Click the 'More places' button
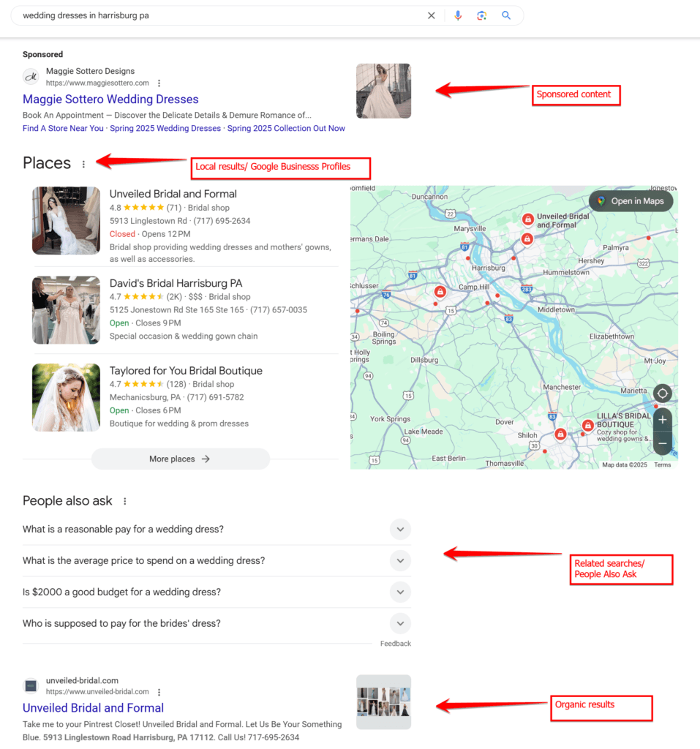700x749 pixels. (x=180, y=459)
